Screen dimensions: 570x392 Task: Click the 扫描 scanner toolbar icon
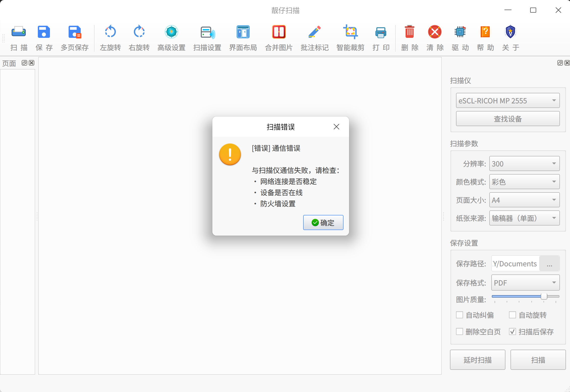pos(19,32)
